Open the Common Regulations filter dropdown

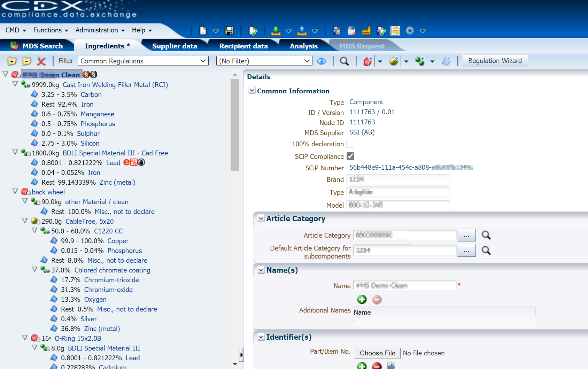pos(143,61)
